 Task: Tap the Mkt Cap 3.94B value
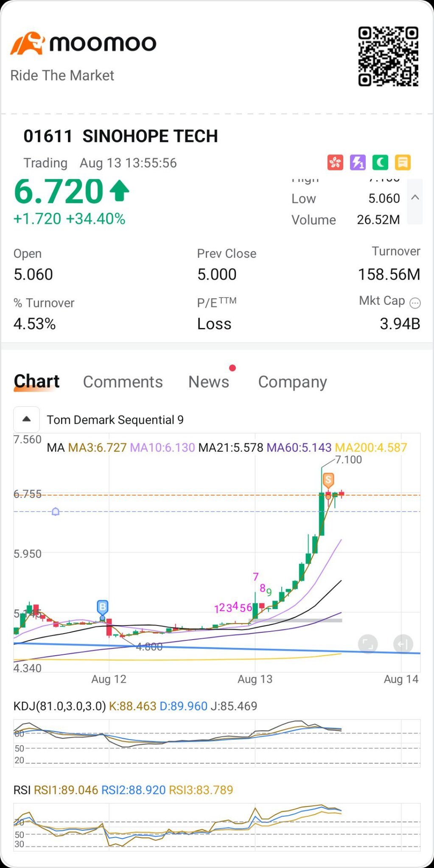click(x=400, y=324)
